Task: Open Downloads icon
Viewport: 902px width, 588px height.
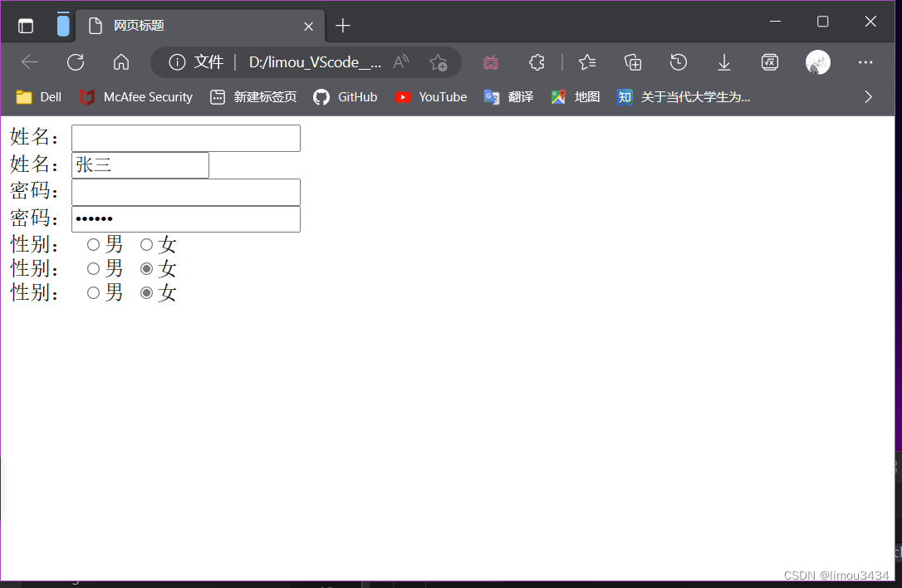Action: coord(724,62)
